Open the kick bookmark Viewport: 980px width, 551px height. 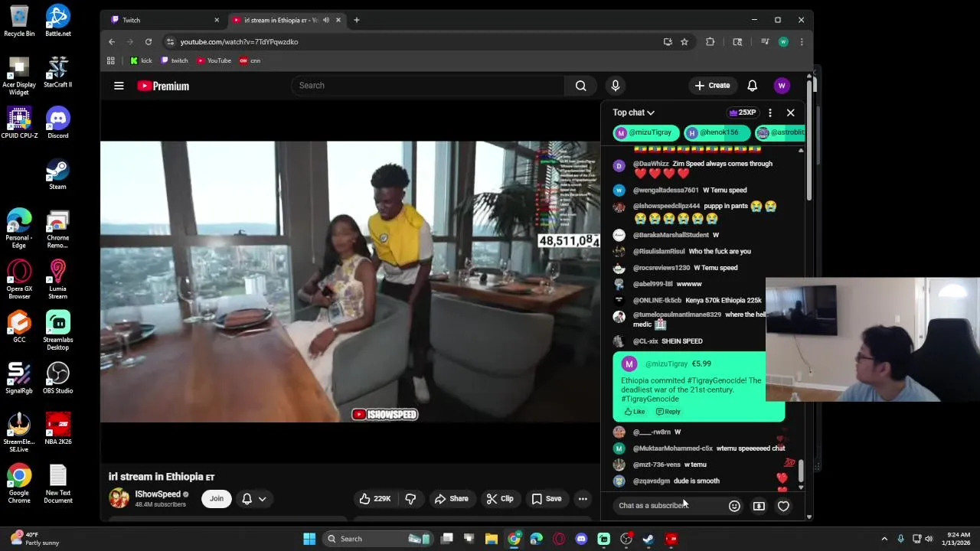click(x=141, y=60)
